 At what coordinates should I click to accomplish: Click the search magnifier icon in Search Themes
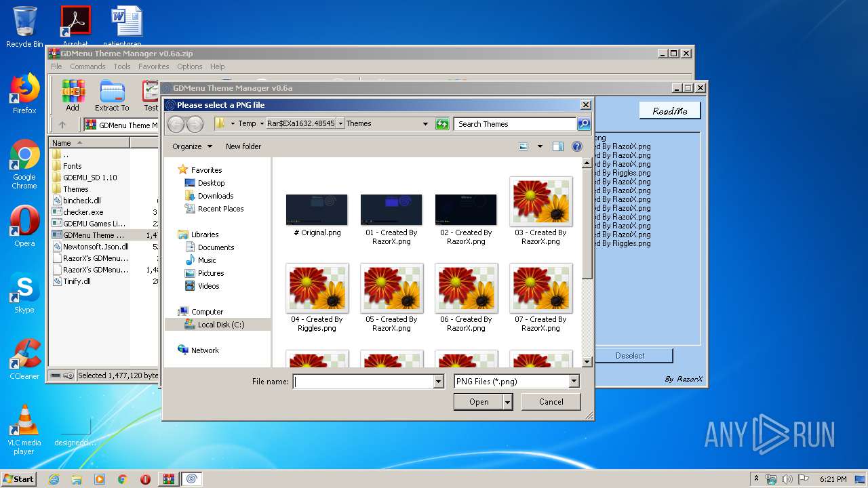click(x=584, y=124)
